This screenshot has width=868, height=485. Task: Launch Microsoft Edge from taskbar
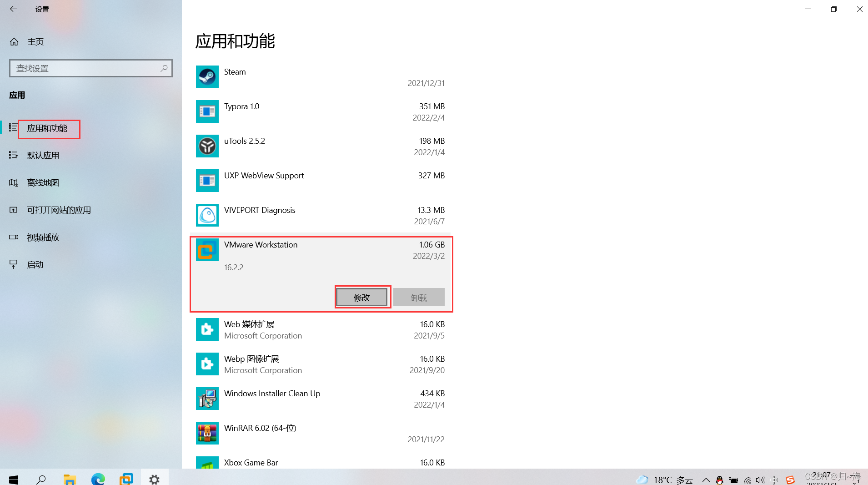click(98, 479)
